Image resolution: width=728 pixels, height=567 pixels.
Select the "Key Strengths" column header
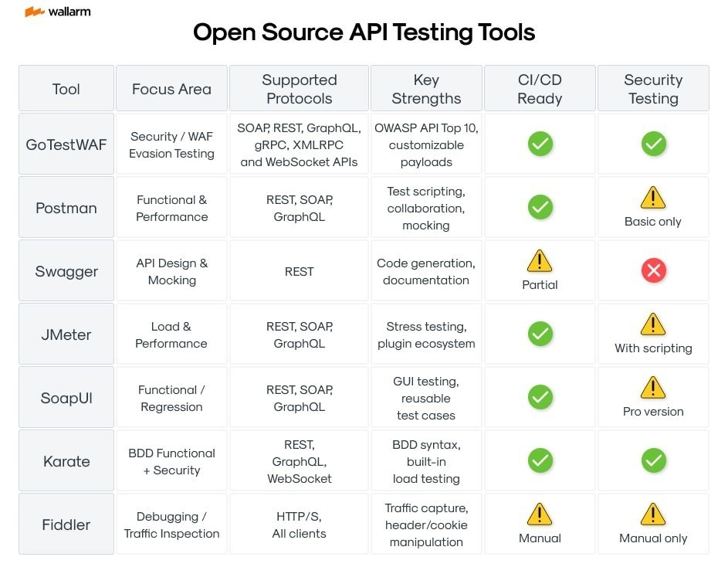click(x=426, y=88)
